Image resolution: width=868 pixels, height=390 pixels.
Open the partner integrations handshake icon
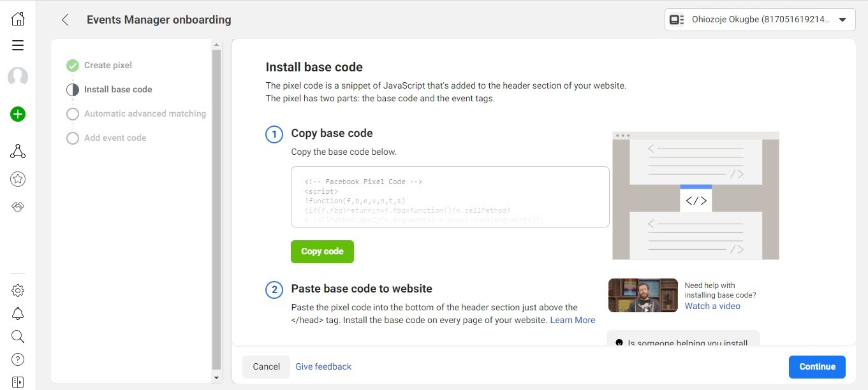(x=18, y=207)
